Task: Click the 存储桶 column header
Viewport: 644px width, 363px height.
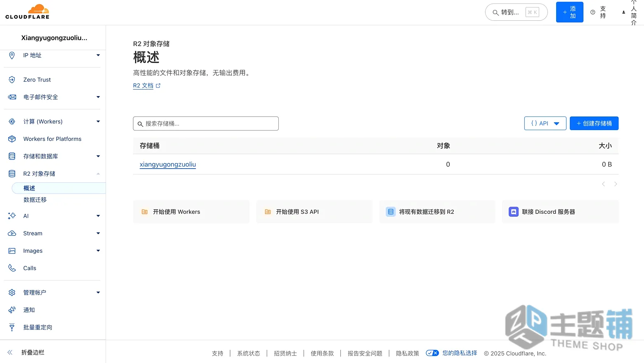Action: pyautogui.click(x=150, y=146)
